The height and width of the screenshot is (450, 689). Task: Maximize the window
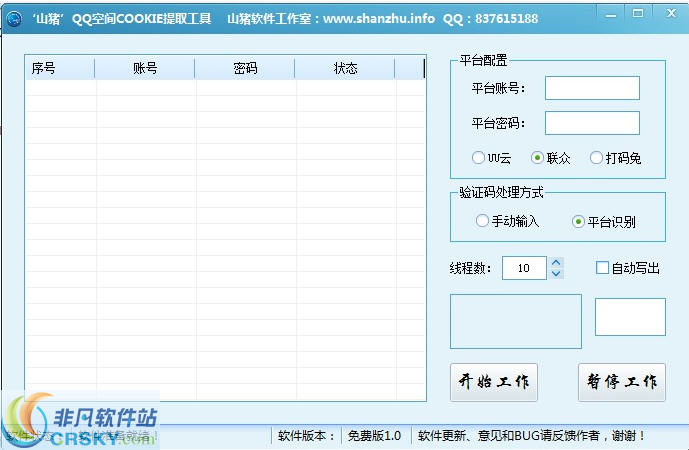click(x=638, y=14)
